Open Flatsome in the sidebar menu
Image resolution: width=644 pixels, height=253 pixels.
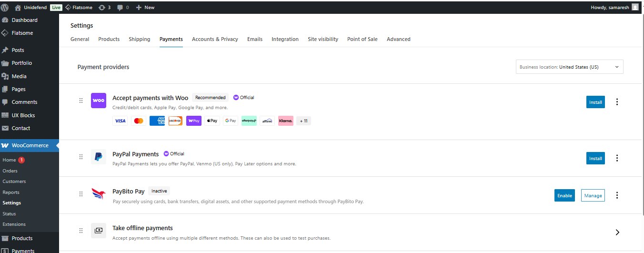click(x=30, y=33)
